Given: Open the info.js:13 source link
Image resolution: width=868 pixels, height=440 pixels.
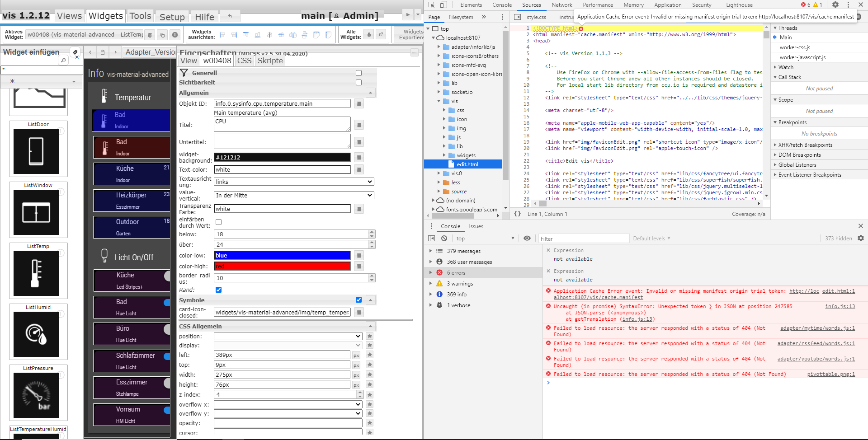Looking at the screenshot, I should point(840,306).
